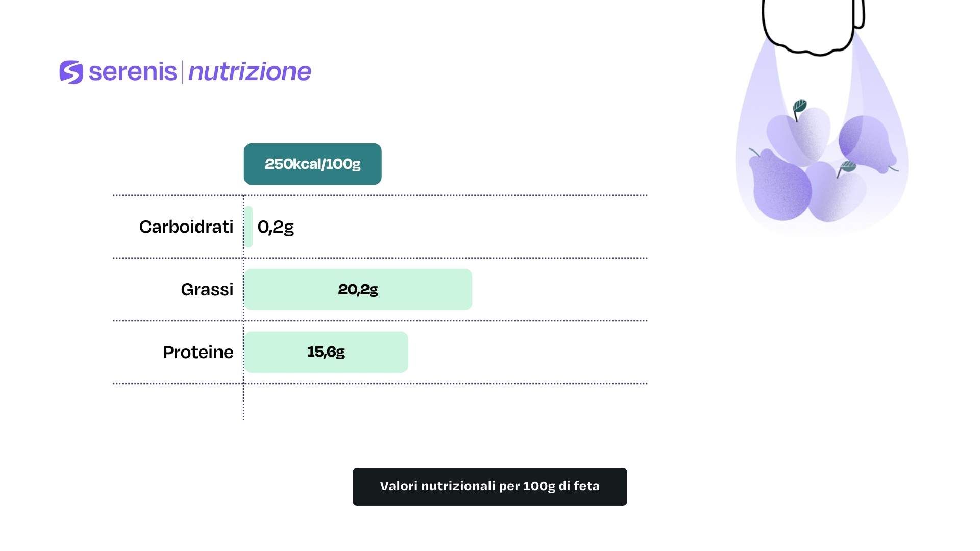Click the serenis wordmark text
This screenshot has height=551, width=980.
pyautogui.click(x=133, y=71)
